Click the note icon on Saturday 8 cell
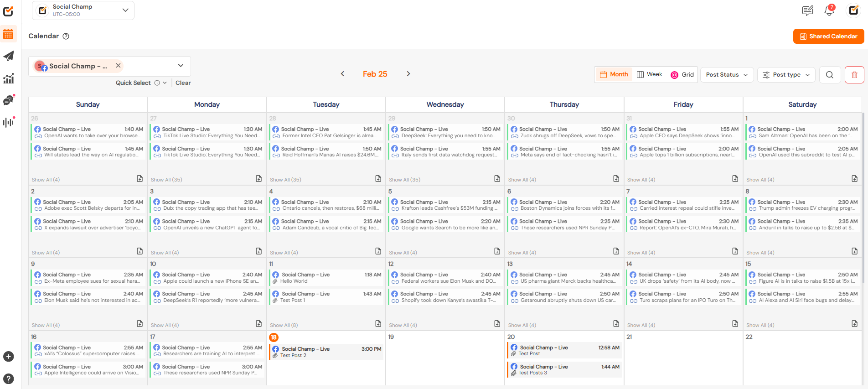The image size is (868, 389). [855, 251]
